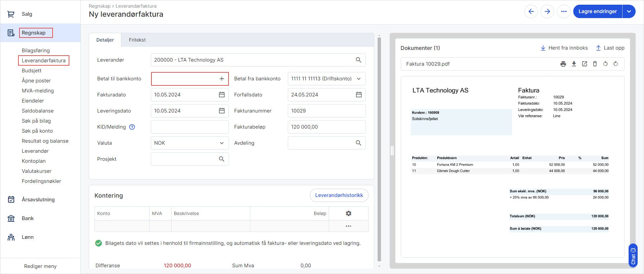Expand the Valuta NOK dropdown
This screenshot has height=274, width=644.
(x=221, y=143)
